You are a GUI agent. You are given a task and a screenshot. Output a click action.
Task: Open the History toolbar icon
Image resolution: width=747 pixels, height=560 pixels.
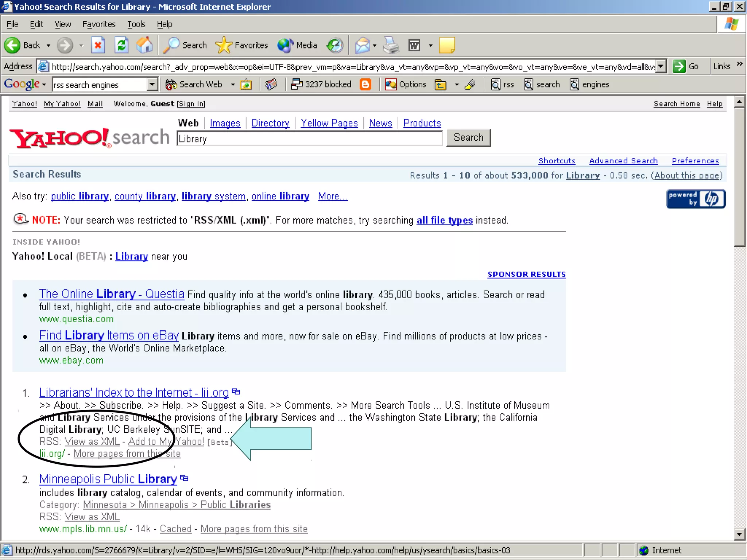(335, 46)
